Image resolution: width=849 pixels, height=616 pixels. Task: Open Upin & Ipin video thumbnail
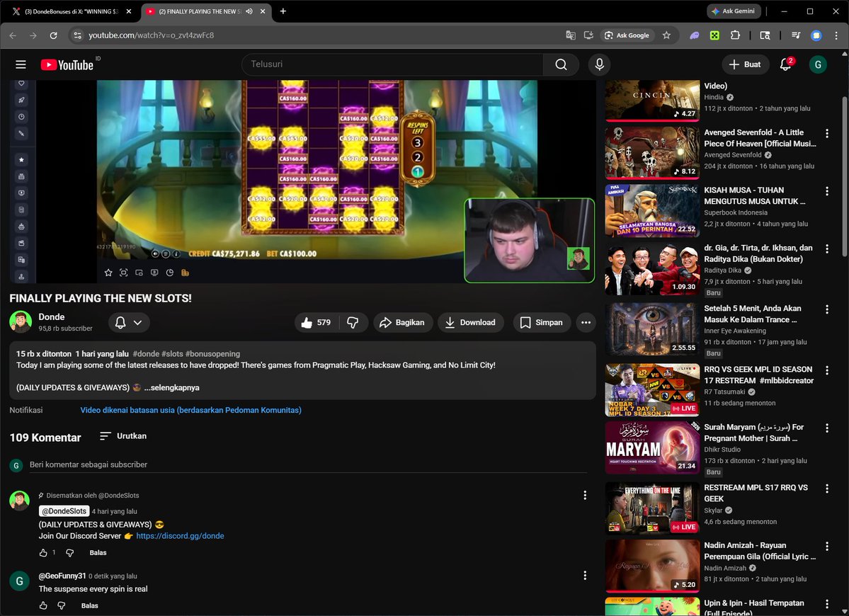pos(652,606)
